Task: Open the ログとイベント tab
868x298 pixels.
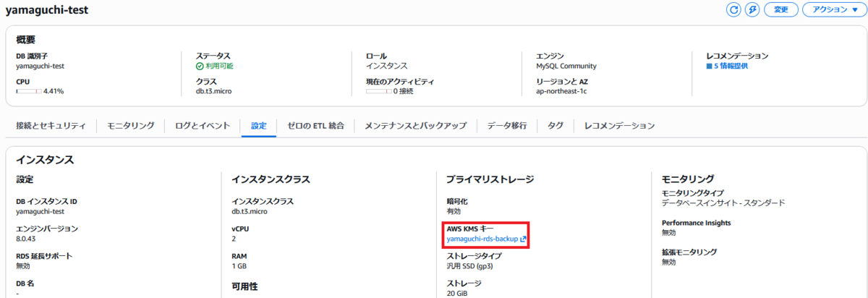Action: 203,126
